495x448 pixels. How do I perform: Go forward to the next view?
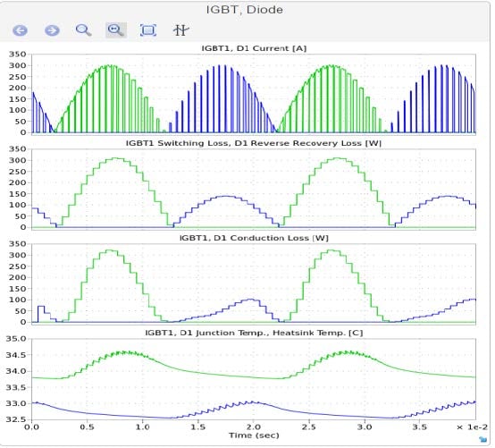[52, 30]
